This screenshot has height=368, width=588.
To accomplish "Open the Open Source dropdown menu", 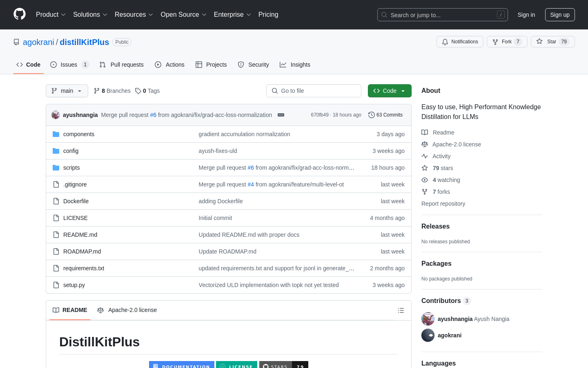I will (183, 15).
